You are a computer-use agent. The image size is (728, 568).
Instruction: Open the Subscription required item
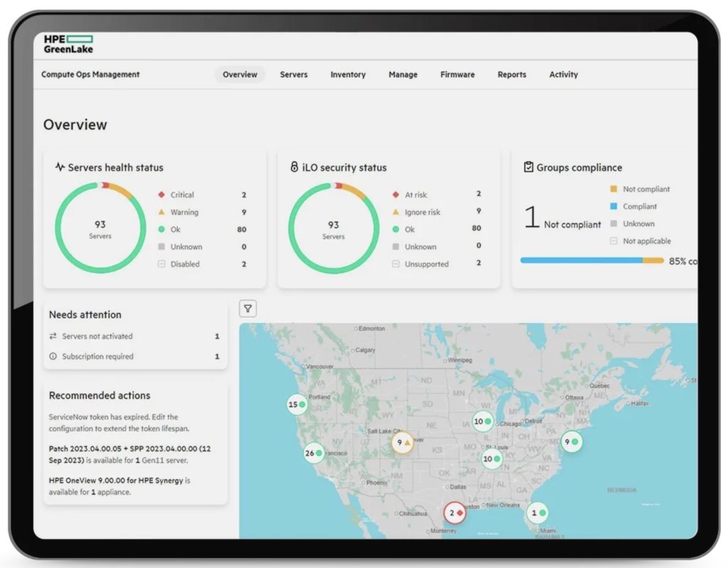pos(134,356)
